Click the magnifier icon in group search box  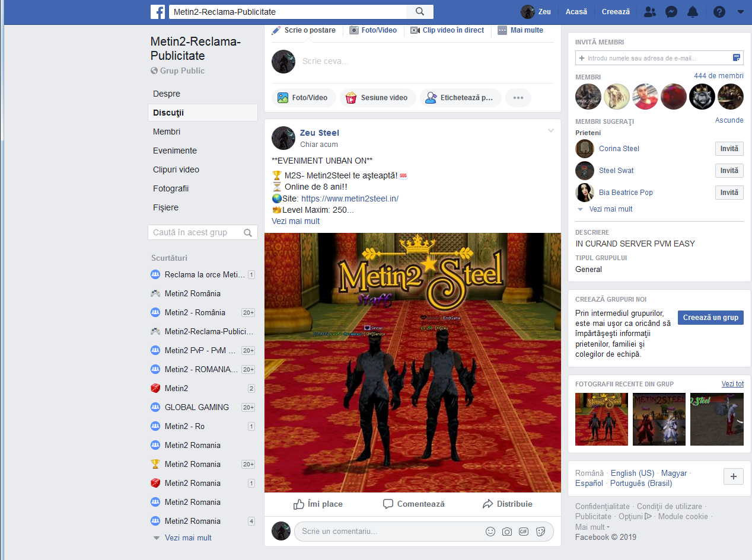248,233
